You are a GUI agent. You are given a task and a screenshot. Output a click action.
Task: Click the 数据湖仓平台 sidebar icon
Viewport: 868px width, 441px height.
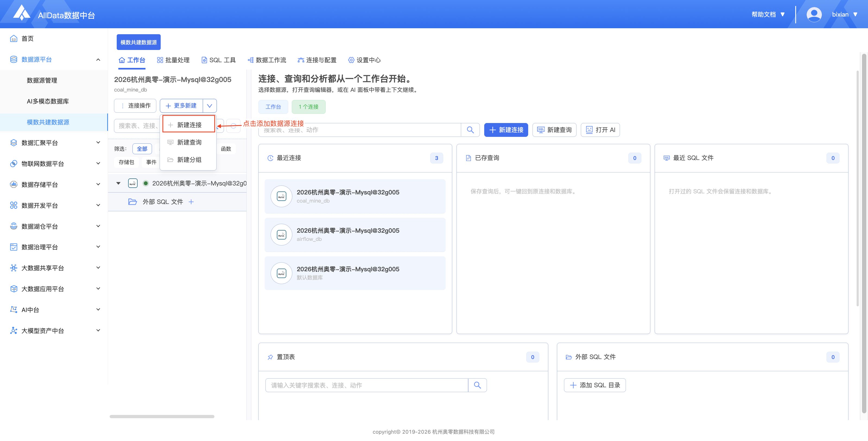click(x=14, y=226)
